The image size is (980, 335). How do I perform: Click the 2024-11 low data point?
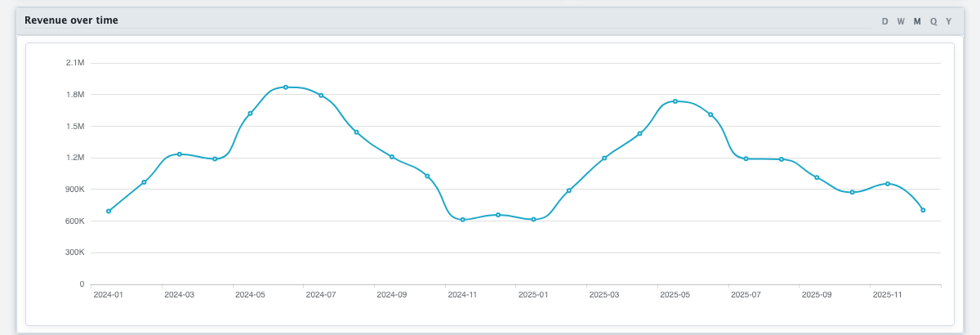click(x=463, y=220)
